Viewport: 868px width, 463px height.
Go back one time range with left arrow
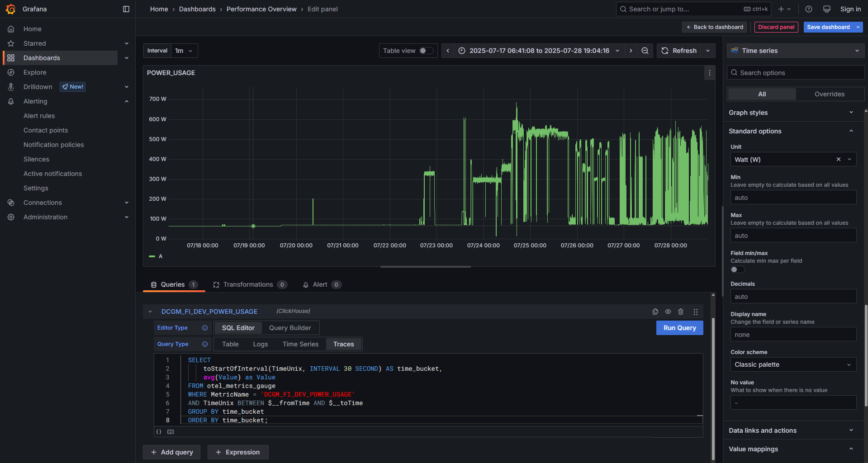[x=448, y=51]
